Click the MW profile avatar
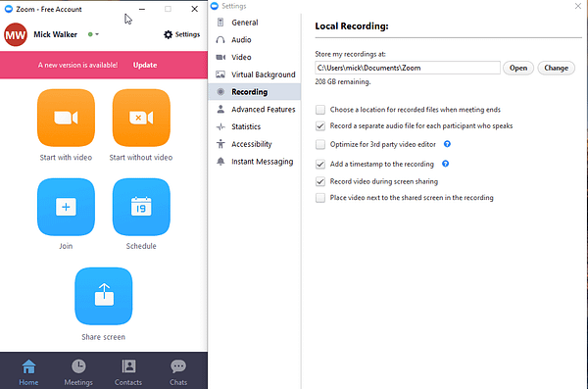The width and height of the screenshot is (588, 389). pos(16,34)
